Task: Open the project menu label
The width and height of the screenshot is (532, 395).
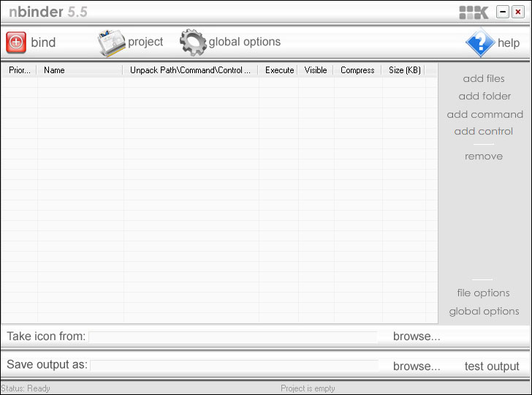Action: 145,42
